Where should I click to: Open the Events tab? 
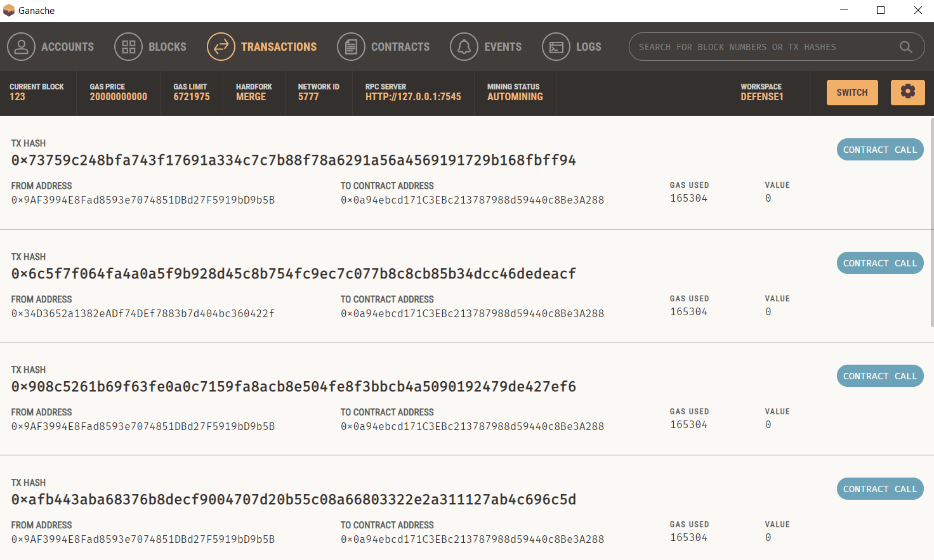coord(503,47)
